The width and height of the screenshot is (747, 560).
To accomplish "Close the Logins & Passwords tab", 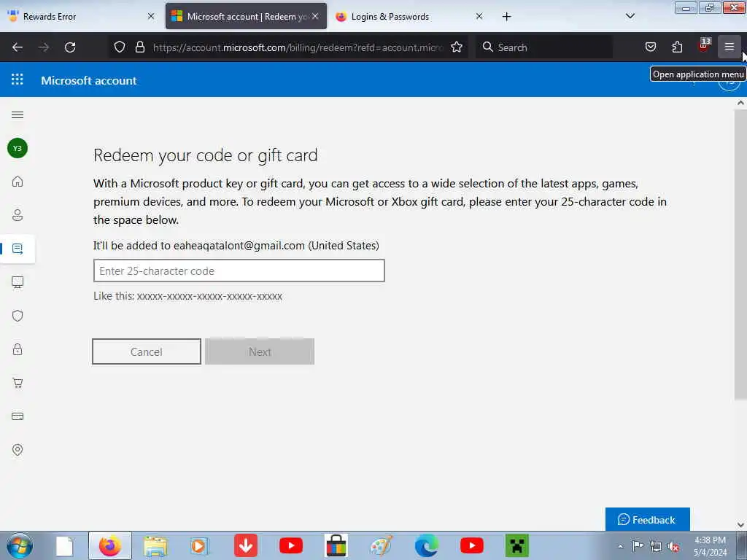I will click(x=479, y=16).
